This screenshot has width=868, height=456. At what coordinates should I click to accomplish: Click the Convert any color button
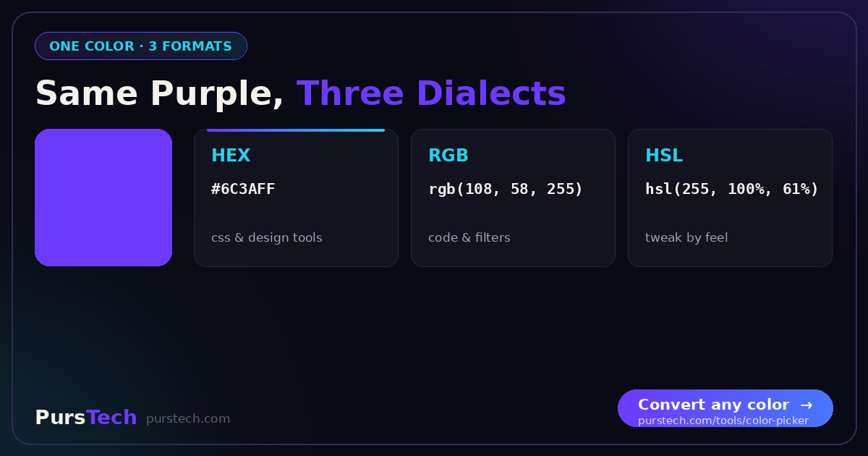coord(726,408)
